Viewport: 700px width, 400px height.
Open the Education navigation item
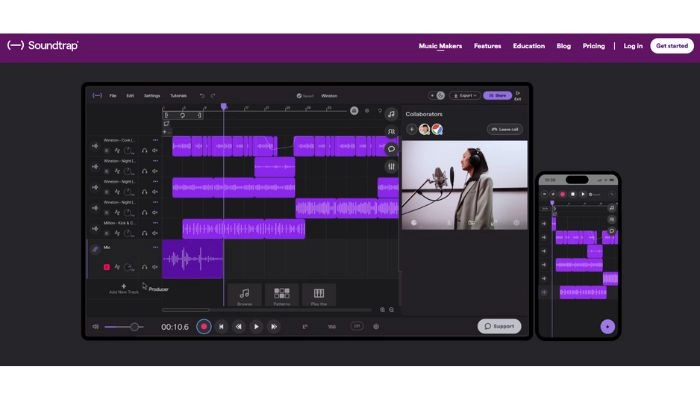pos(529,46)
